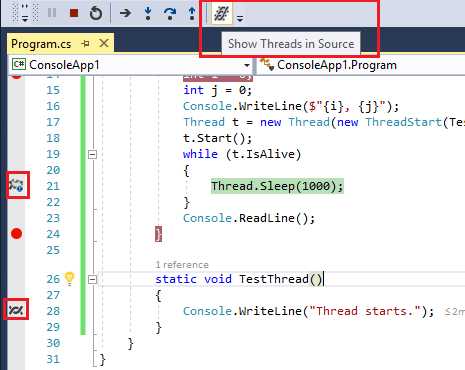Click the thread marker on line 28
The image size is (465, 370).
16,310
